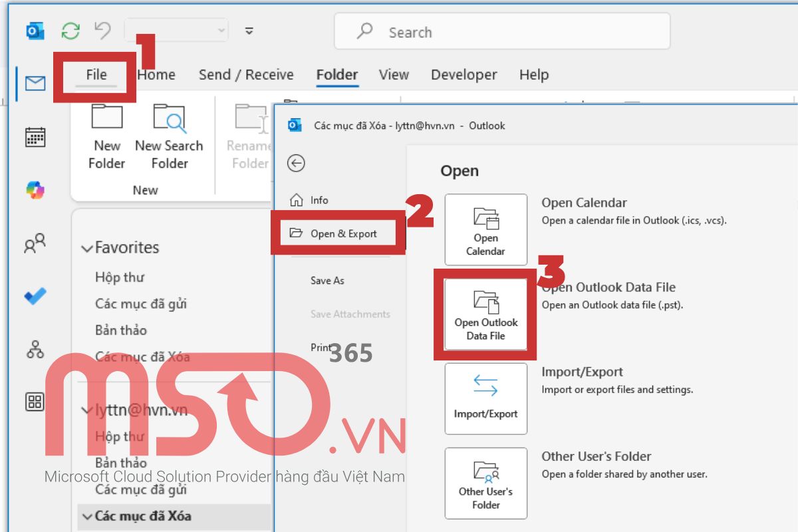Click "Open a folder shared by another user." text
798x532 pixels.
[624, 474]
